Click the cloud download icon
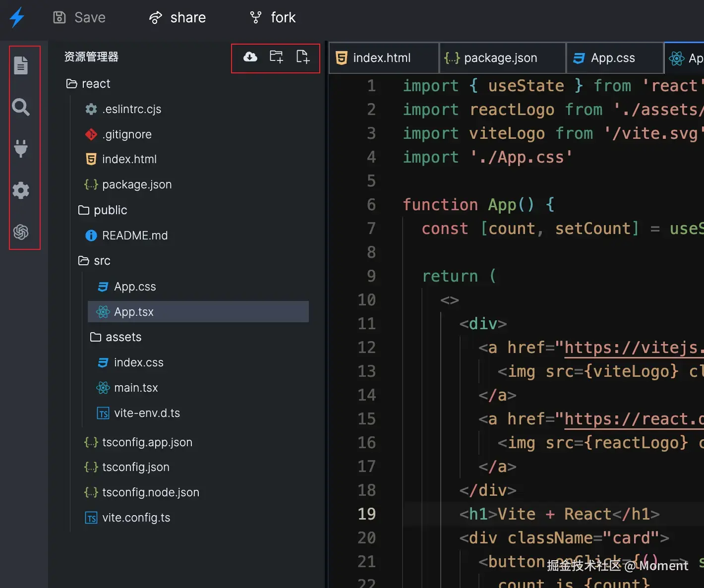This screenshot has width=704, height=588. click(250, 57)
